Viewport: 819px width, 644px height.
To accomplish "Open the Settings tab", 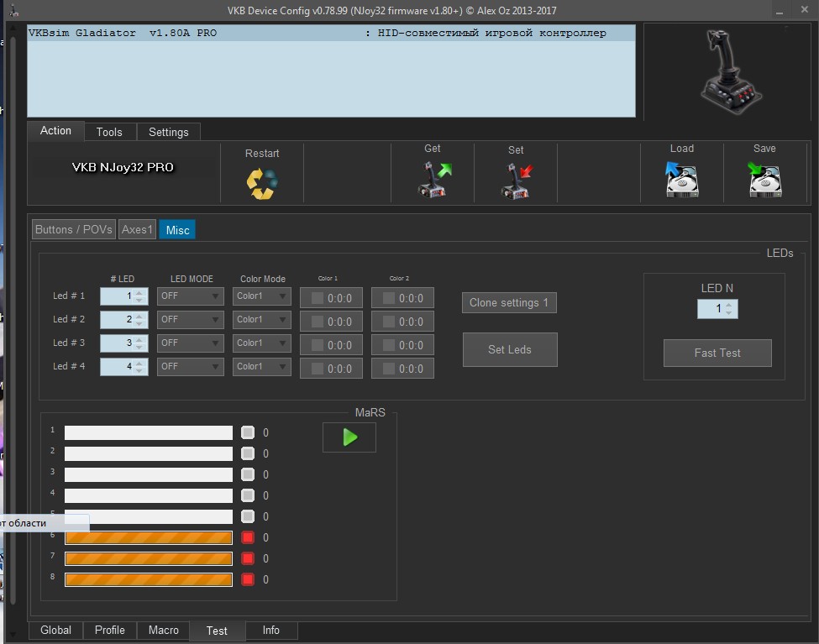I will pos(168,132).
